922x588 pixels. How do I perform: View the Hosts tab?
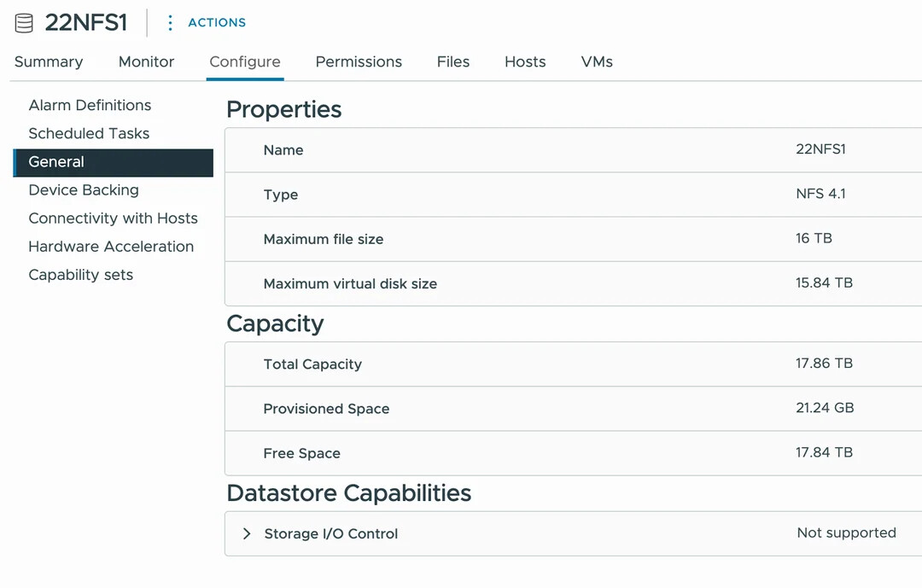point(525,62)
